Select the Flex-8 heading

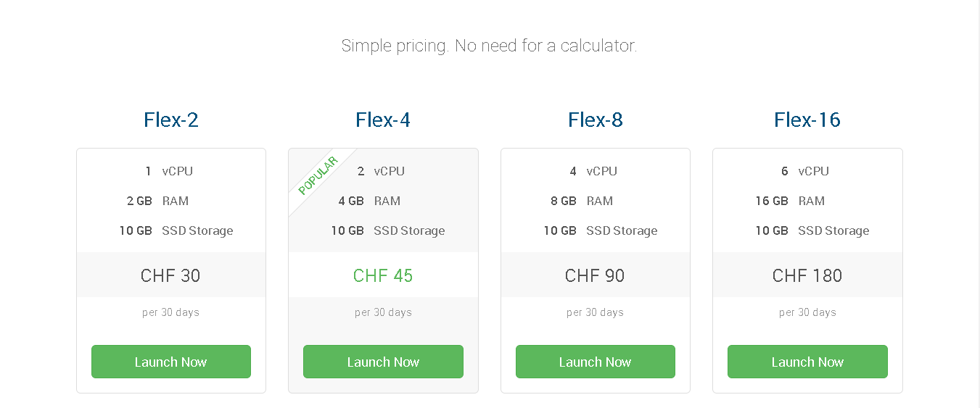pos(596,120)
